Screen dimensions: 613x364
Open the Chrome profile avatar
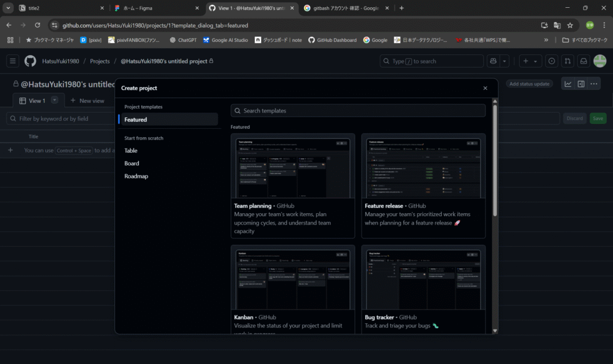coord(590,25)
